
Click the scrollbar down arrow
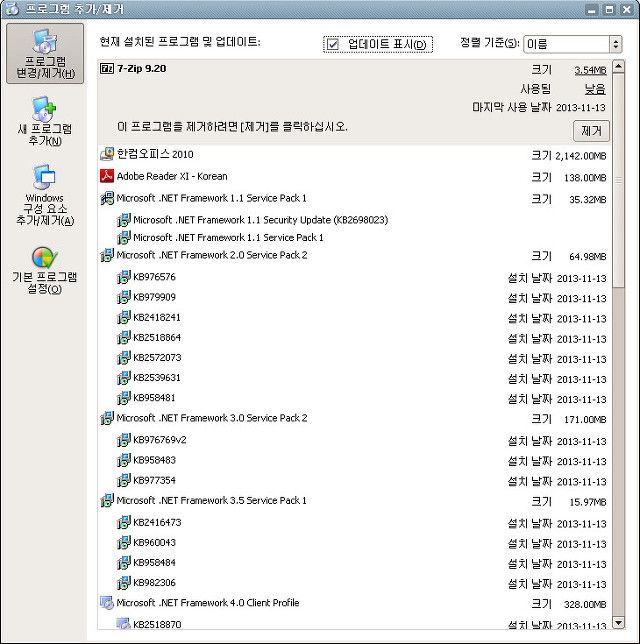coord(618,622)
